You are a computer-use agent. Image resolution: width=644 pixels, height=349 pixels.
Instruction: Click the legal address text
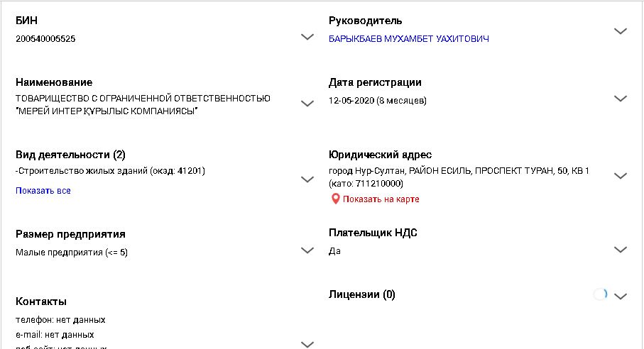tap(459, 177)
